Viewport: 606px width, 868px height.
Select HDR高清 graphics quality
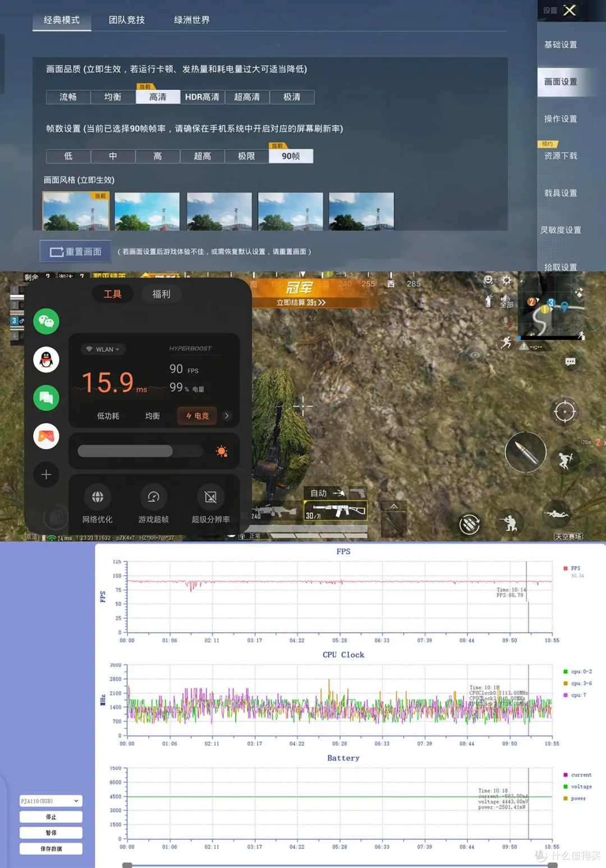click(202, 97)
